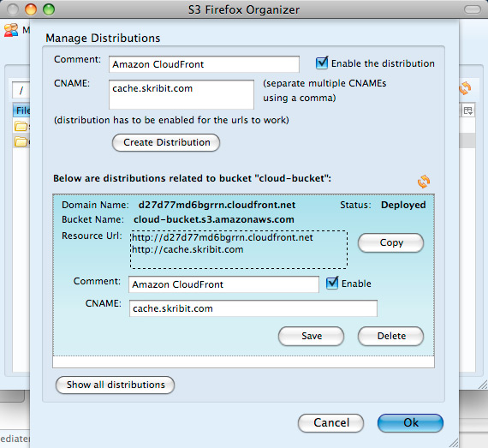
Task: Click the accounts icon in the background window
Action: tap(11, 31)
